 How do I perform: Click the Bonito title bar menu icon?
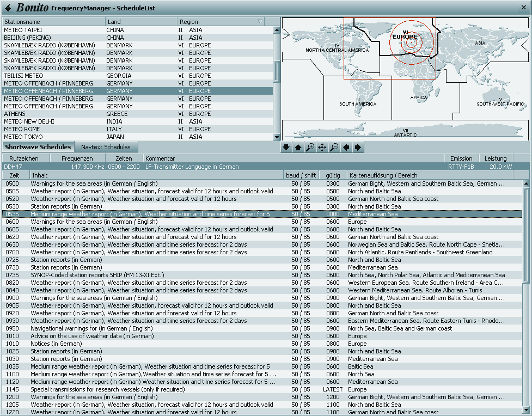(8, 8)
